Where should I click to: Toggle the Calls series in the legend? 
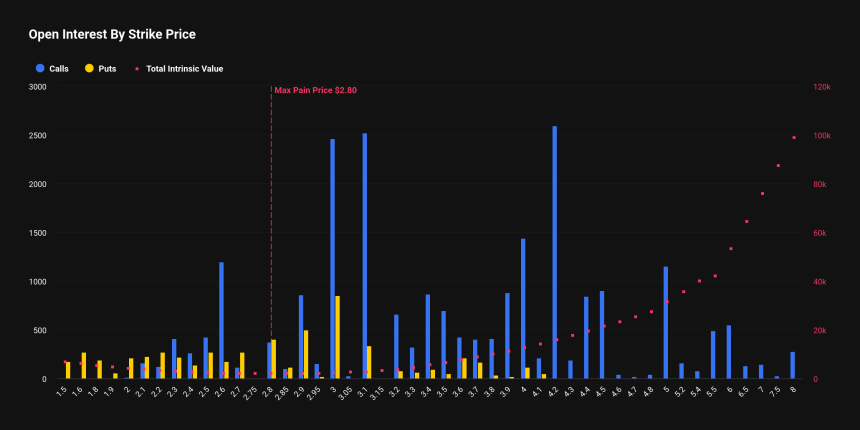(58, 69)
